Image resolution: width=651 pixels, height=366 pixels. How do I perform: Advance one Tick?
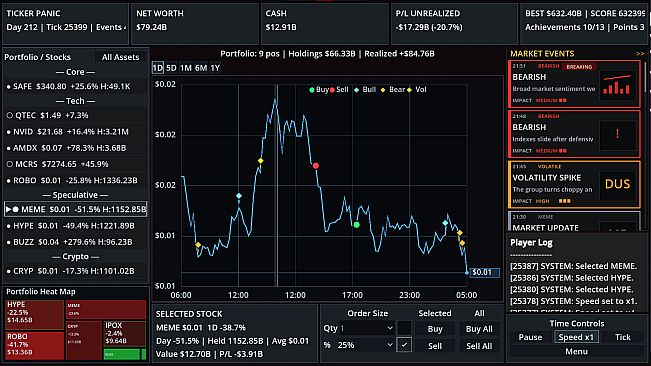click(x=622, y=337)
